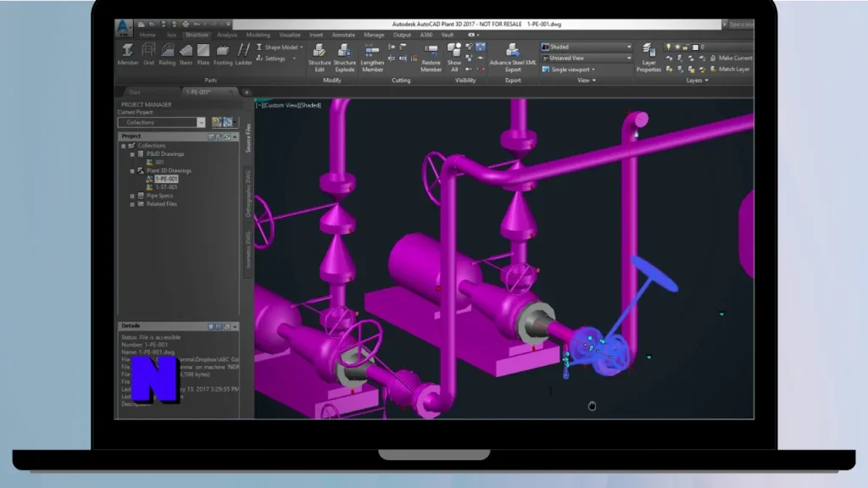
Task: Toggle the layer lock padlock icon
Action: pos(686,47)
